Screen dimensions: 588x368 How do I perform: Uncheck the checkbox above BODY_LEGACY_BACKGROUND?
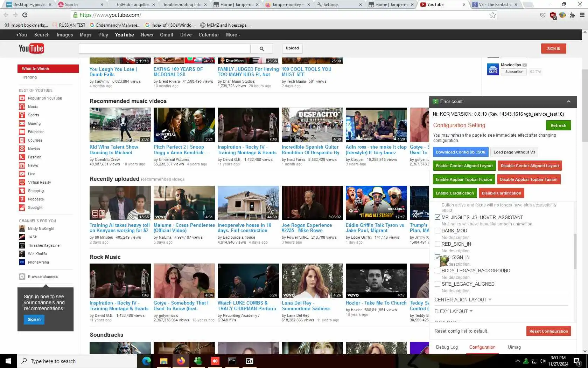[x=437, y=257]
